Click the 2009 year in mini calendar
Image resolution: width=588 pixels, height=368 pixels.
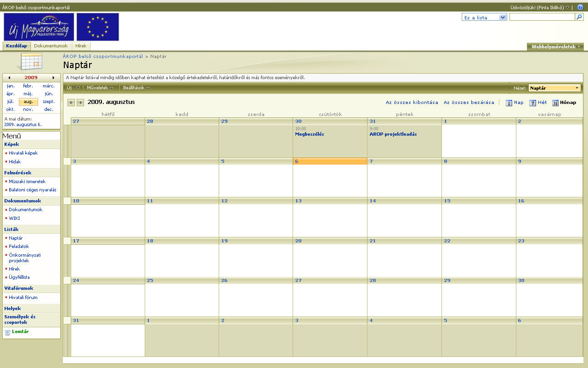point(31,78)
